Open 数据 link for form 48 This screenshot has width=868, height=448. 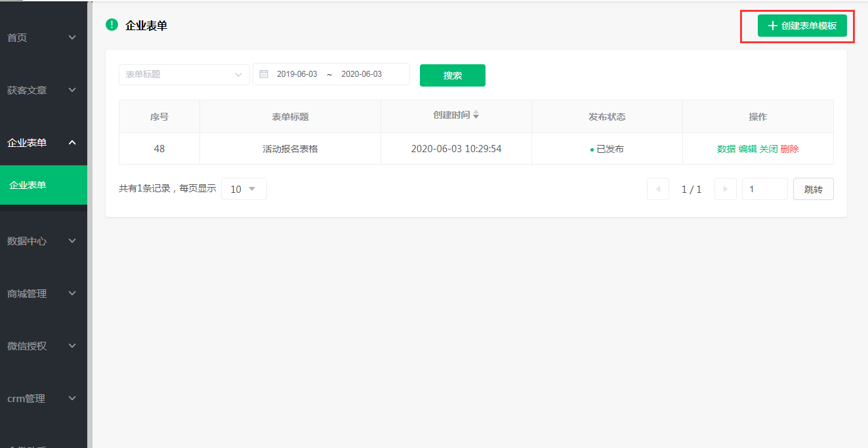[726, 149]
